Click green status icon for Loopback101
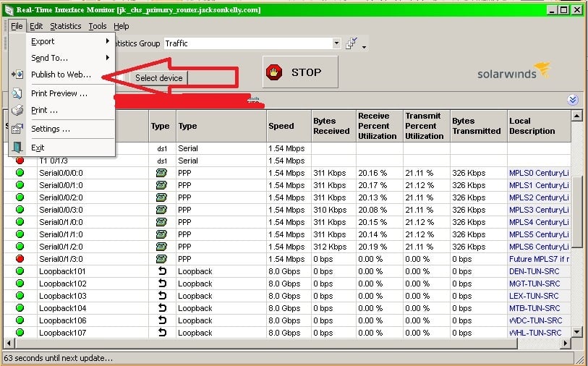 pos(20,271)
